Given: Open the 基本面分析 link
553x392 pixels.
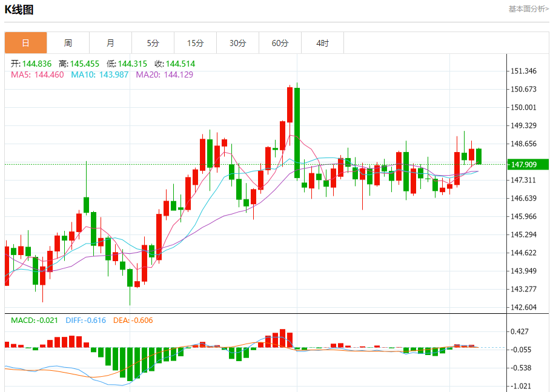Looking at the screenshot, I should (528, 9).
